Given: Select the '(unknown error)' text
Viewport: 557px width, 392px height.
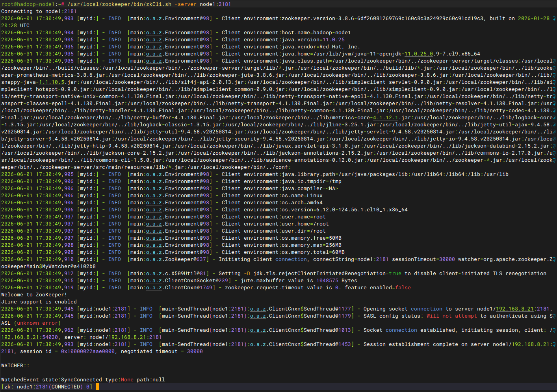Looking at the screenshot, I should tap(37, 323).
